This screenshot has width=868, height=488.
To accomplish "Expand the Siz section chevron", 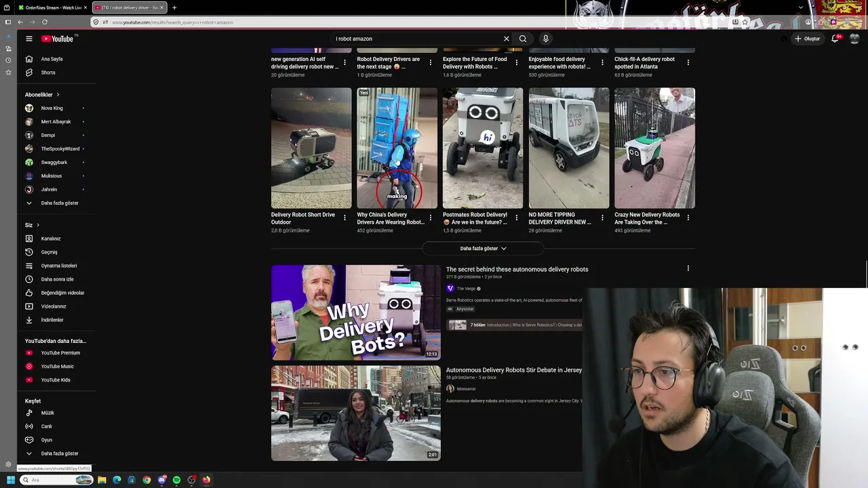I will 38,225.
